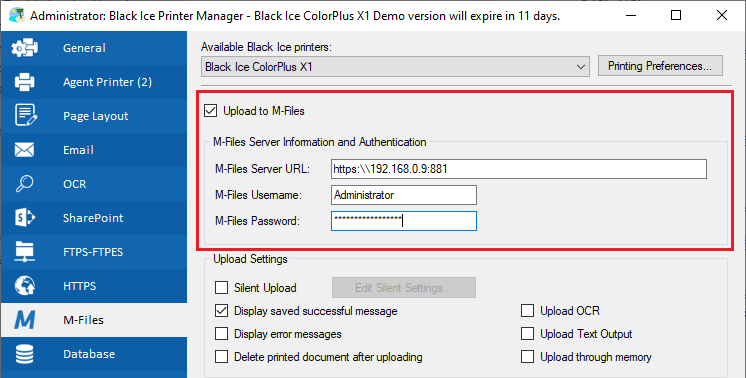Image resolution: width=746 pixels, height=378 pixels.
Task: Select the SharePoint tab
Action: click(94, 218)
